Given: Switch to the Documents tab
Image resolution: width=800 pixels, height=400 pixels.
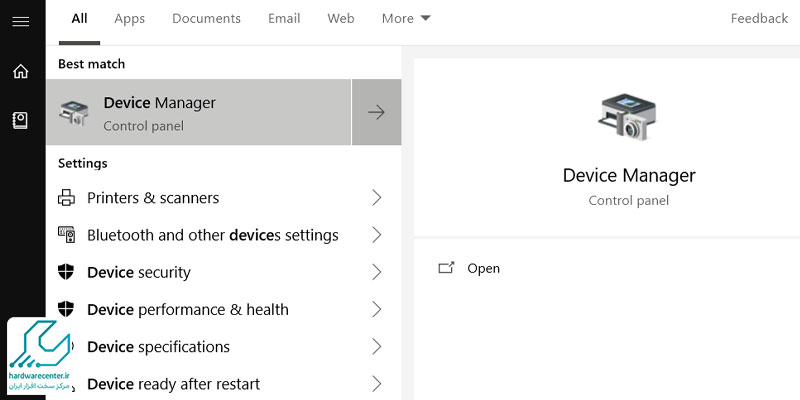Looking at the screenshot, I should [x=206, y=18].
